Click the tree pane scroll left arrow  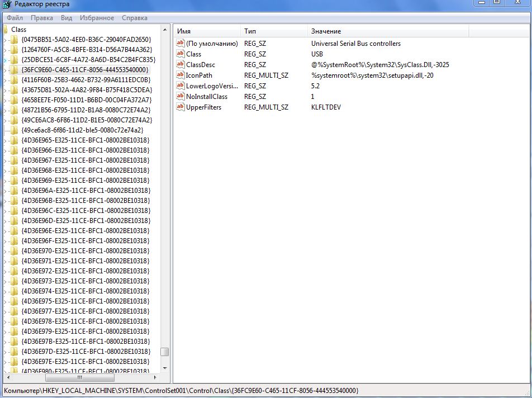click(x=8, y=377)
